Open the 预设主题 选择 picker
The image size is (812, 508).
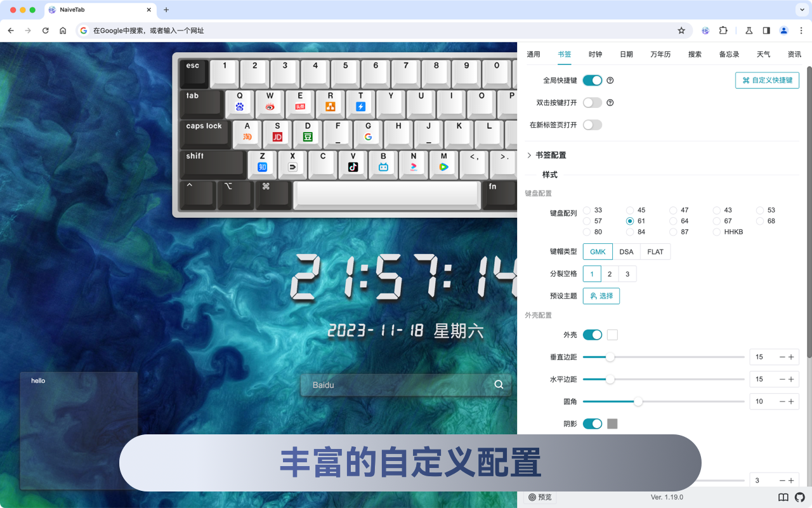click(x=601, y=296)
